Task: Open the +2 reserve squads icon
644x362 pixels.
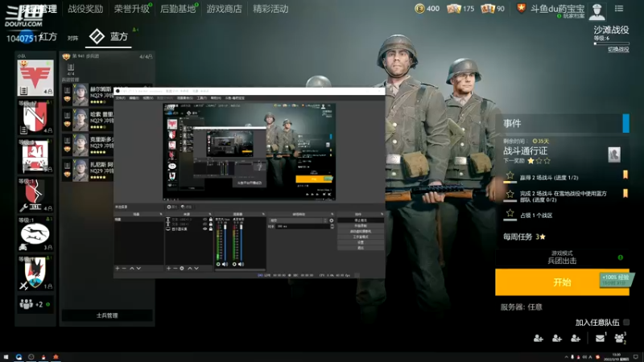Action: (35, 305)
